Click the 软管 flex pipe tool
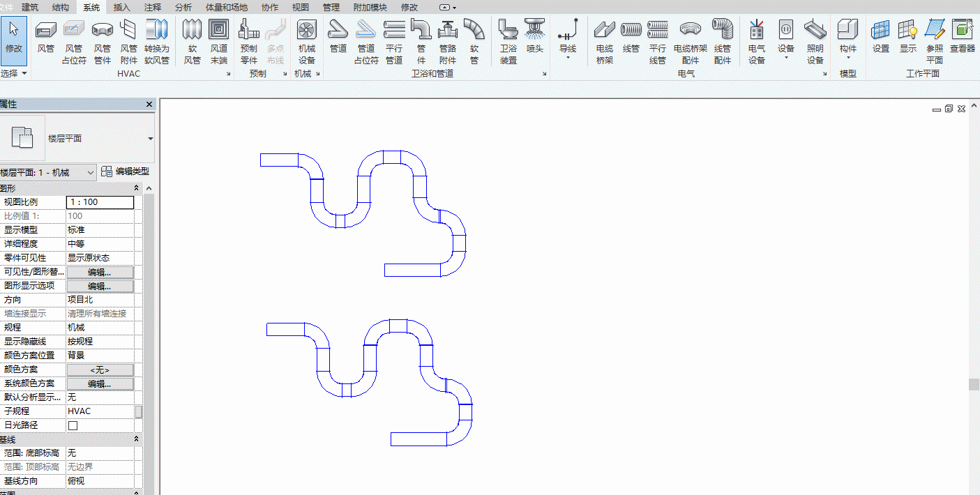Viewport: 980px width, 495px height. pyautogui.click(x=474, y=40)
